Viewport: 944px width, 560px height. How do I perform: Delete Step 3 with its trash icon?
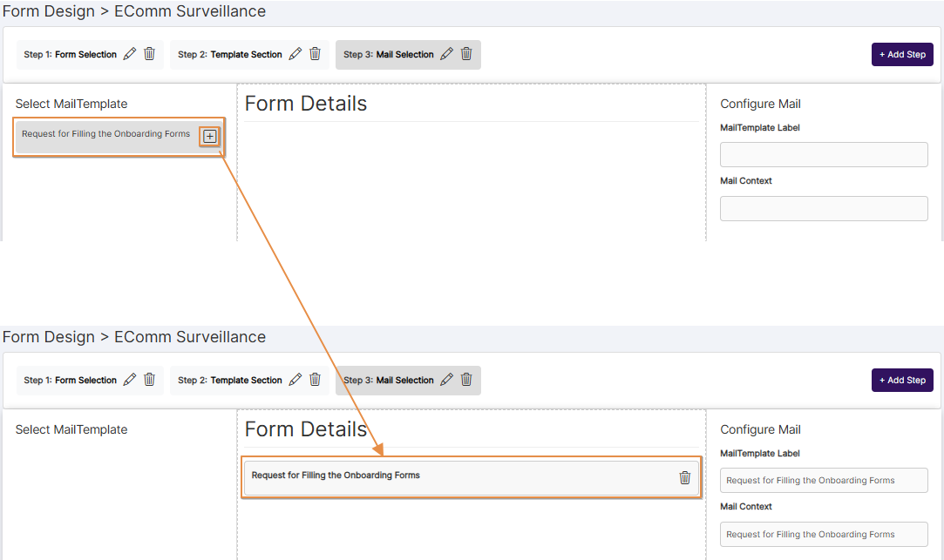(466, 53)
